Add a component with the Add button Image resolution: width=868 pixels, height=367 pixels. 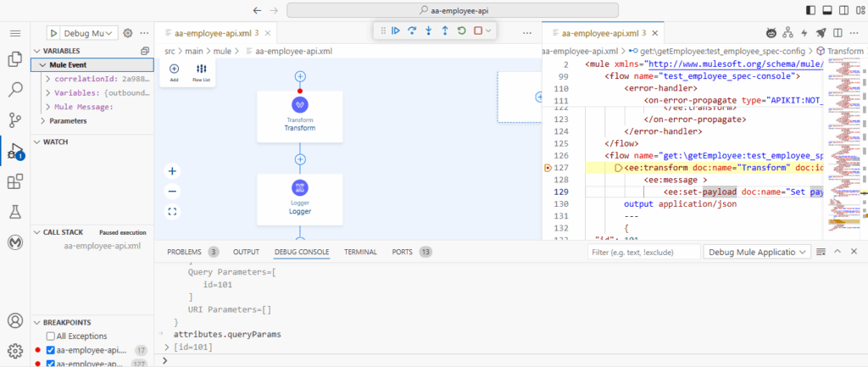[x=174, y=73]
